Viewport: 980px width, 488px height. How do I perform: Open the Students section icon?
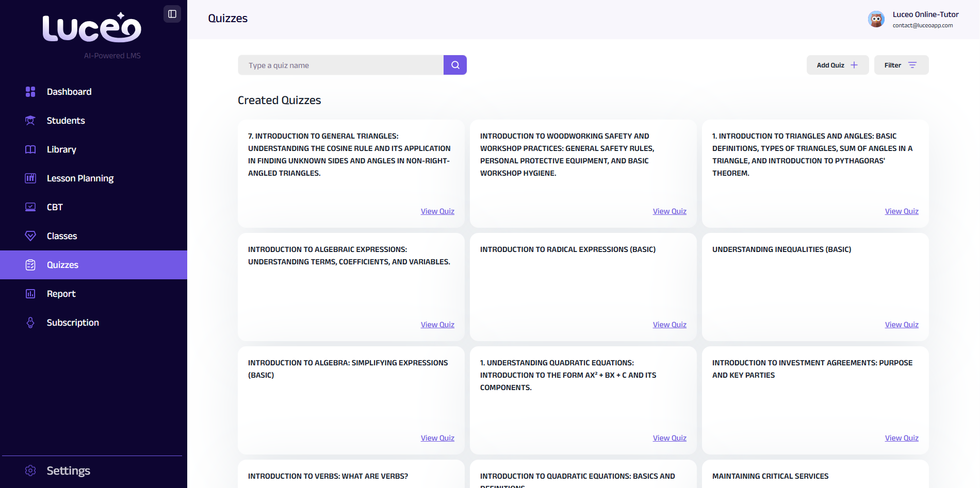click(30, 120)
